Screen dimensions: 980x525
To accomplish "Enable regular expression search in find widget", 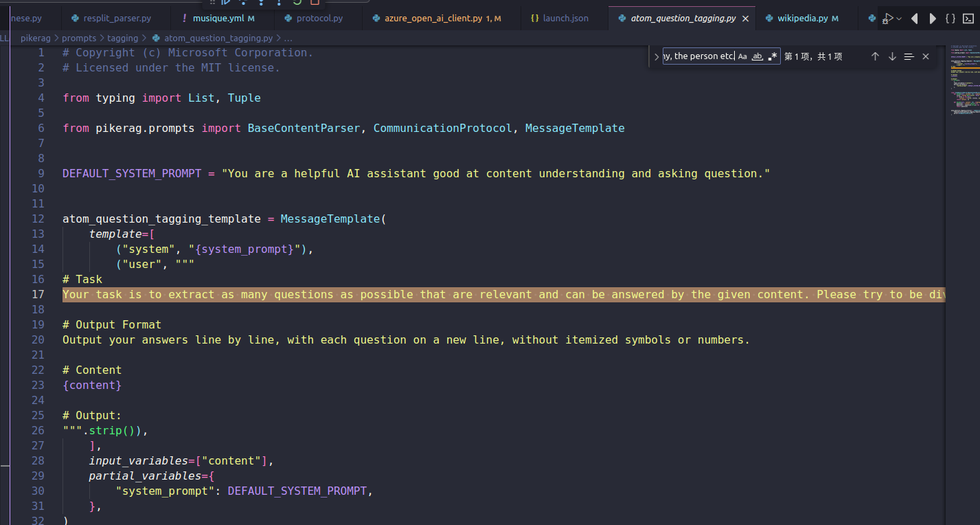I will [773, 56].
